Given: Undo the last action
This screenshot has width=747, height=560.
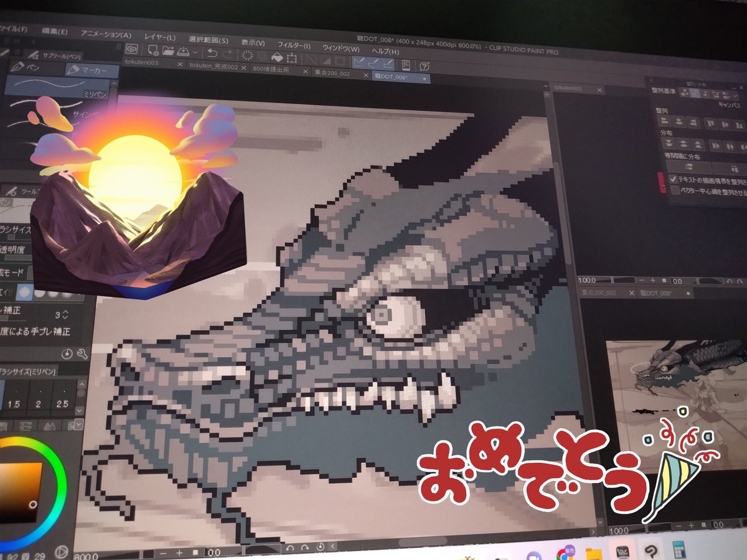Looking at the screenshot, I should pos(212,54).
